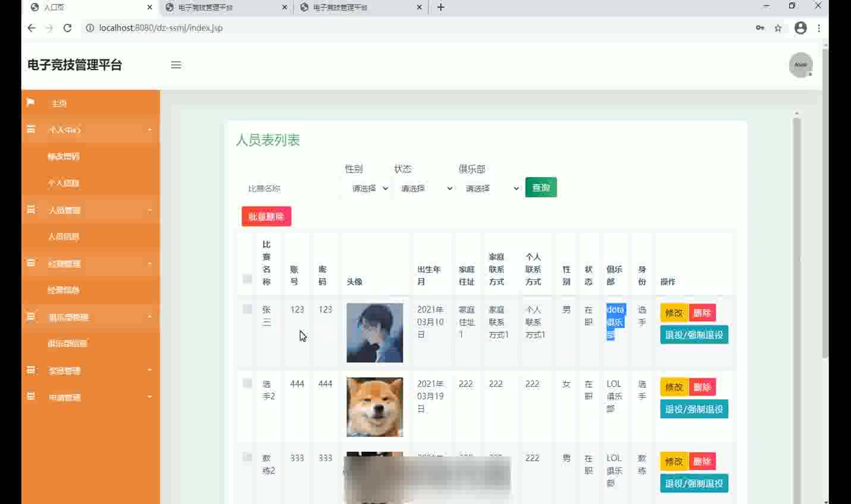Close the third 电子竞技管理平台 tab
This screenshot has height=504, width=851.
420,7
